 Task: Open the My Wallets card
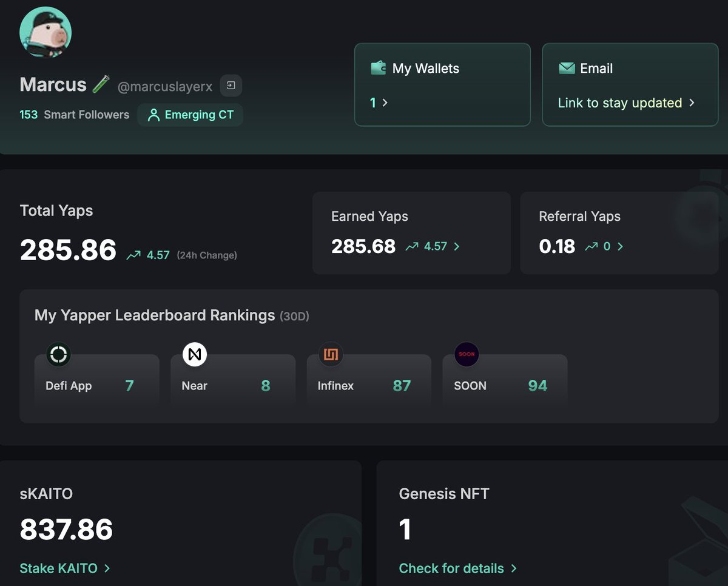(x=442, y=84)
